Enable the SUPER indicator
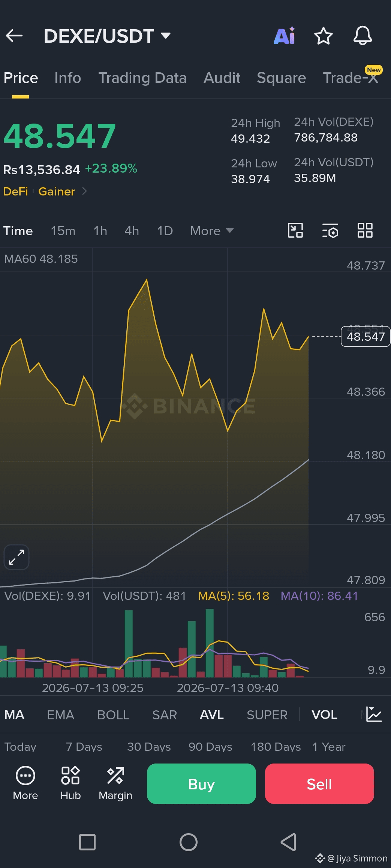Image resolution: width=391 pixels, height=868 pixels. (x=267, y=714)
